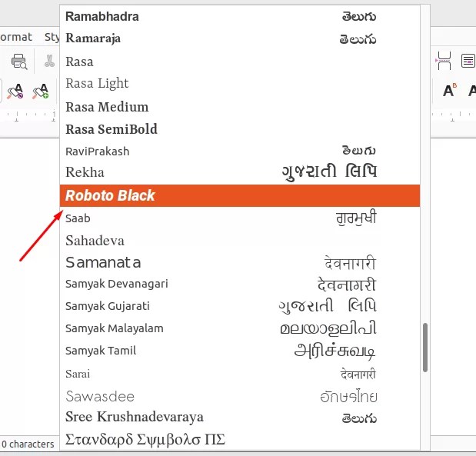This screenshot has width=476, height=456.
Task: Open the Print Preview toolbar icon
Action: pyautogui.click(x=19, y=62)
